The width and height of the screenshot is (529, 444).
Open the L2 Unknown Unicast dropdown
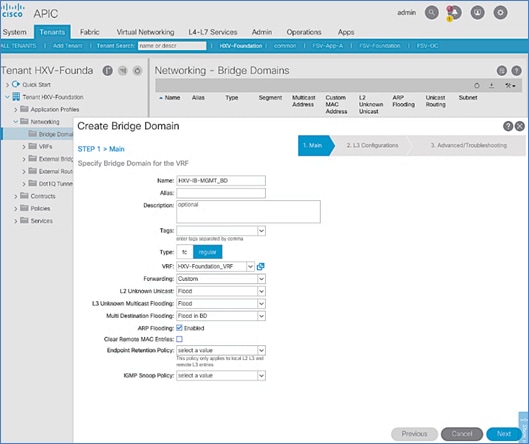[261, 291]
